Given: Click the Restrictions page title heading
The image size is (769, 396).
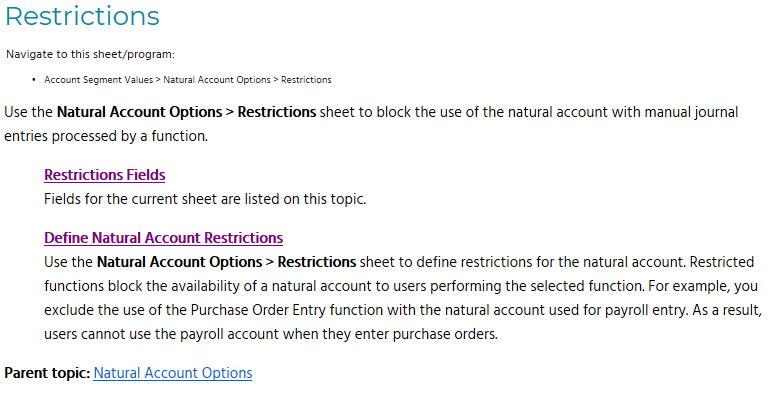Looking at the screenshot, I should (82, 16).
